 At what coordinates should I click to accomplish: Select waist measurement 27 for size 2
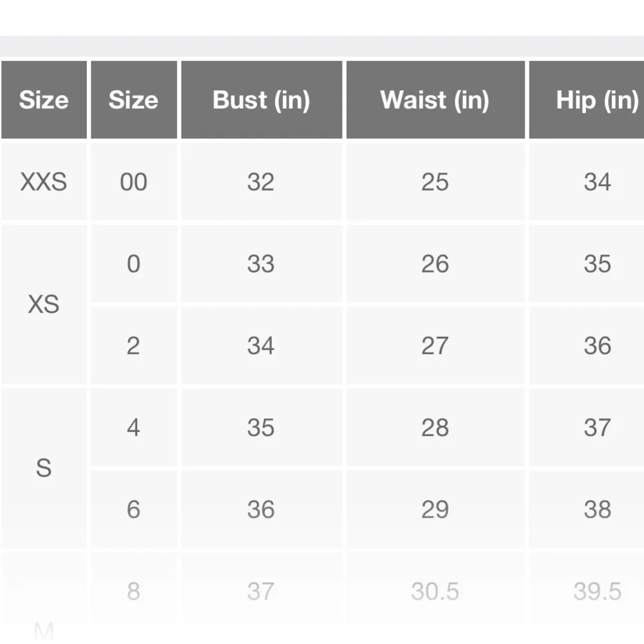pos(435,346)
